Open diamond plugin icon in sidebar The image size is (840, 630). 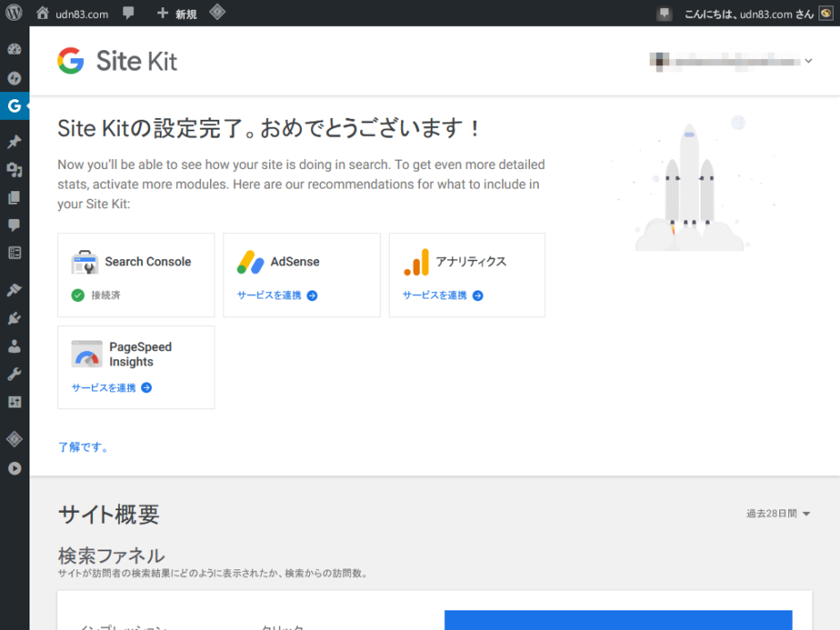point(14,440)
